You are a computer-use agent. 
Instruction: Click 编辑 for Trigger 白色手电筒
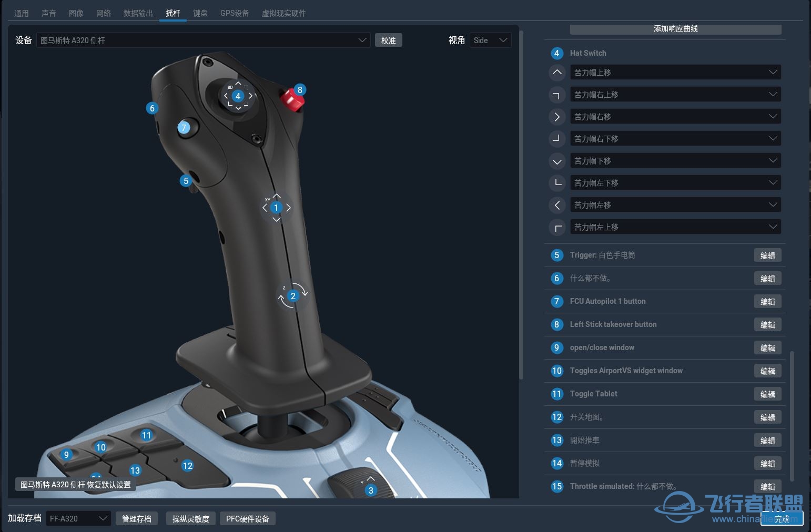tap(768, 255)
